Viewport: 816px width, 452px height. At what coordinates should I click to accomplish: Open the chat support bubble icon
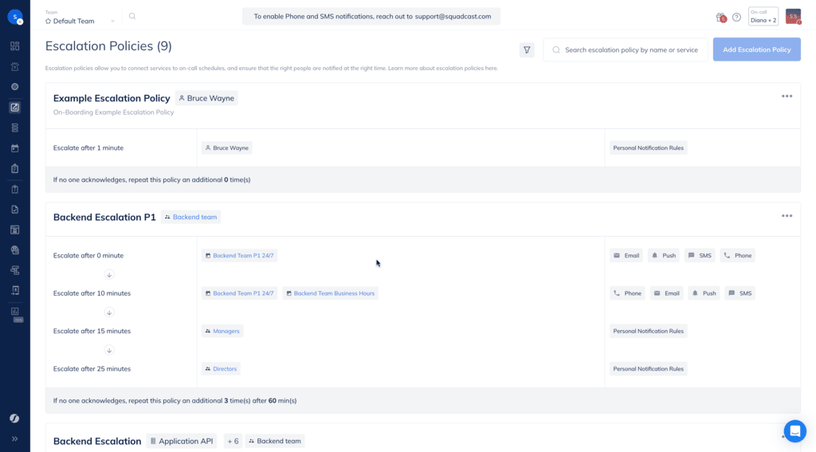(795, 431)
